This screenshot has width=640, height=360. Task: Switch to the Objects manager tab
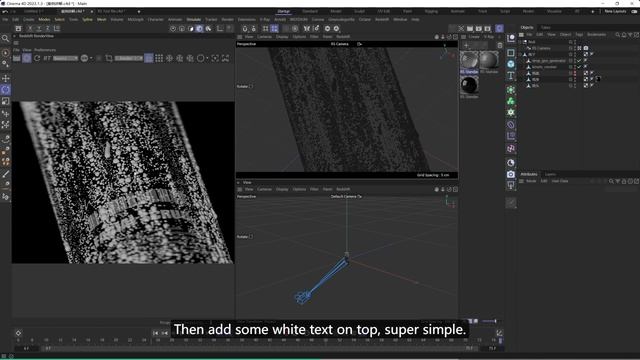[527, 27]
